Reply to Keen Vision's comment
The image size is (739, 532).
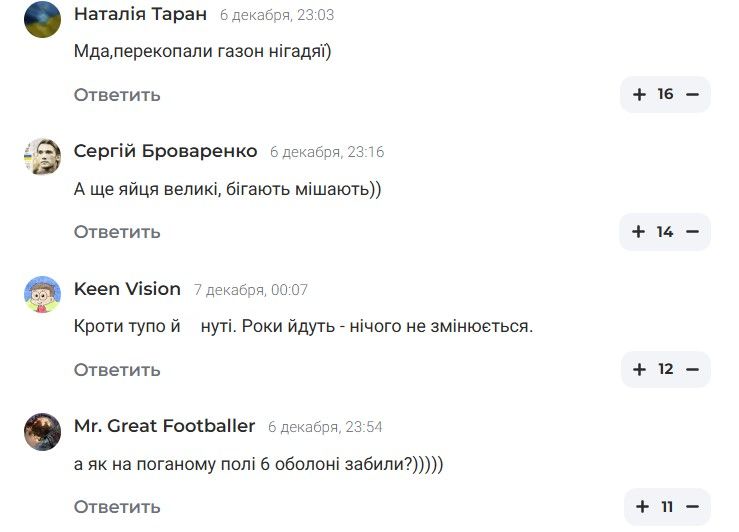pyautogui.click(x=117, y=370)
